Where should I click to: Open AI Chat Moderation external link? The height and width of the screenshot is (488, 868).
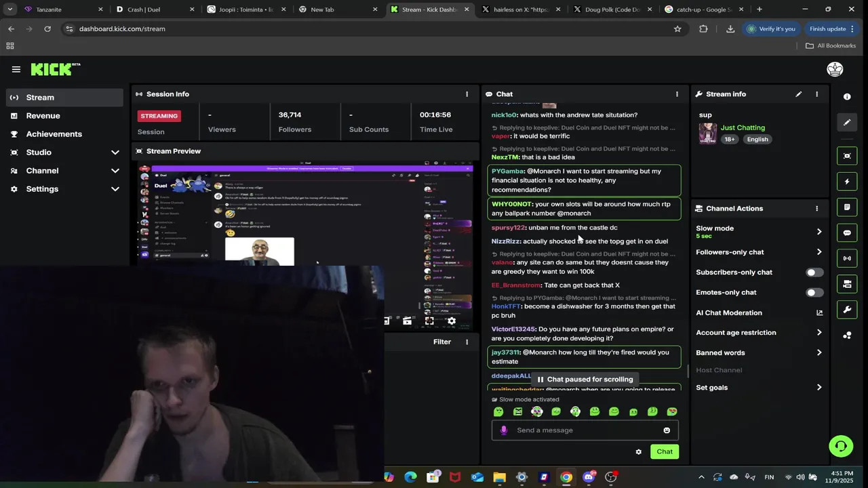tap(819, 313)
